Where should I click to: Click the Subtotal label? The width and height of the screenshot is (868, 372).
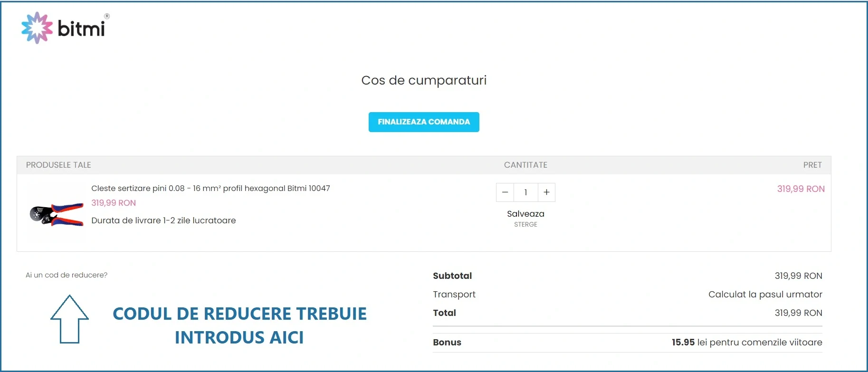point(452,276)
